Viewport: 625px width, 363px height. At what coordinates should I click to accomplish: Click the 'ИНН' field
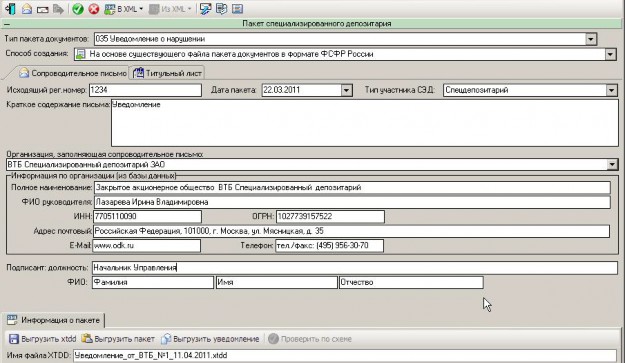(x=147, y=216)
